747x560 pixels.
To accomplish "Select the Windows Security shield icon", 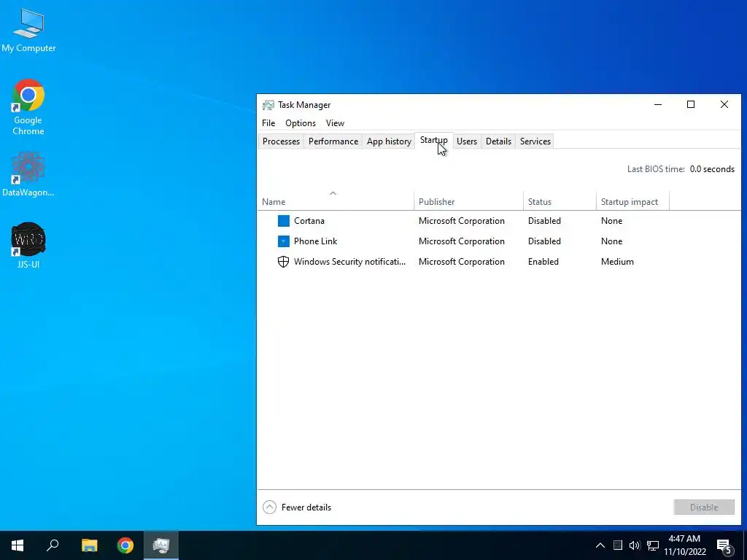I will pyautogui.click(x=284, y=262).
